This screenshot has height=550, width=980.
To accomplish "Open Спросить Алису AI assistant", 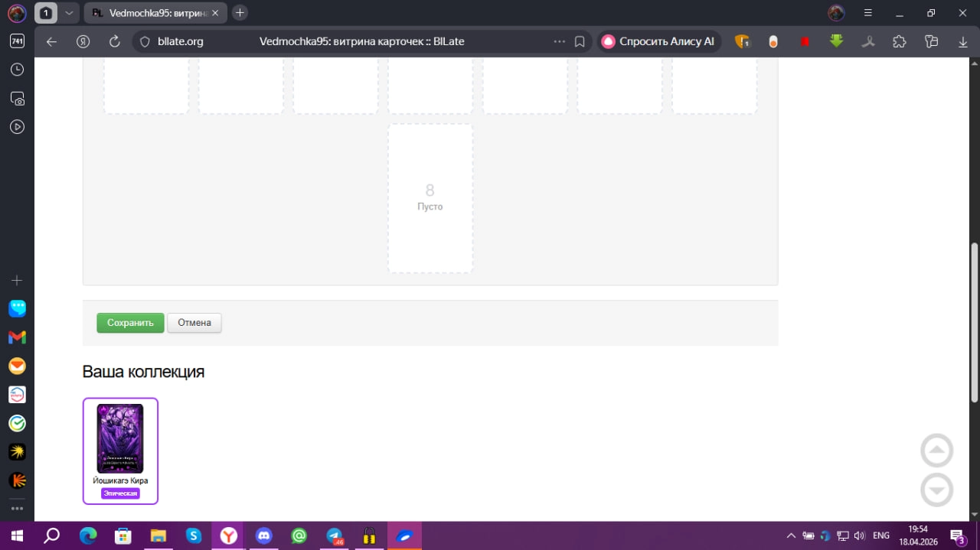I will (x=659, y=41).
